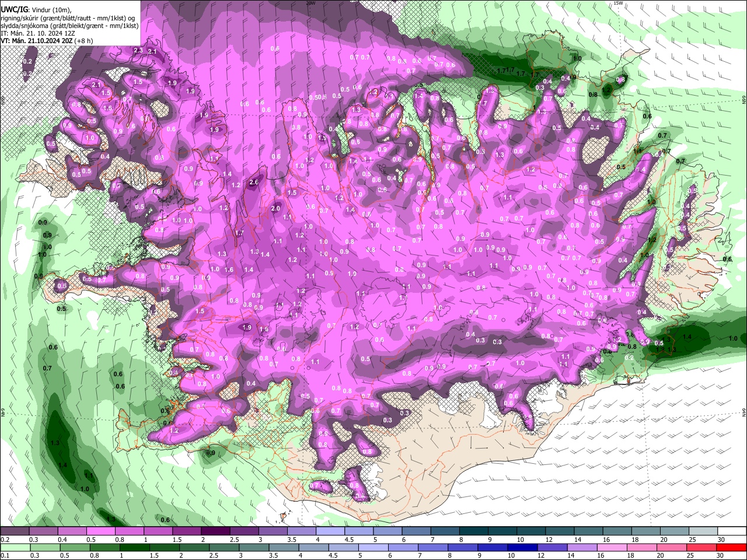The image size is (747, 560).
Task: Click the '0.2' label in the legend
Action: point(5,540)
